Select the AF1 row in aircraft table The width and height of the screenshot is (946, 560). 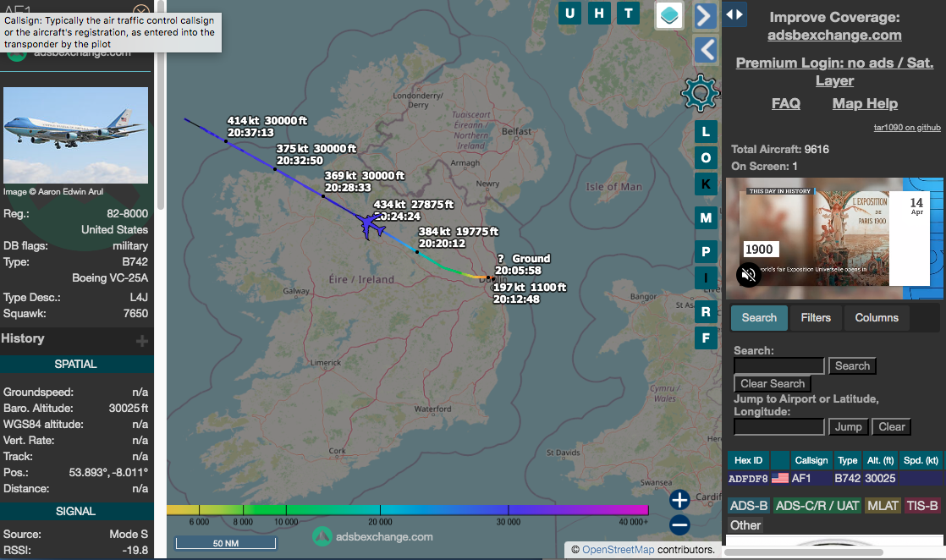point(834,479)
